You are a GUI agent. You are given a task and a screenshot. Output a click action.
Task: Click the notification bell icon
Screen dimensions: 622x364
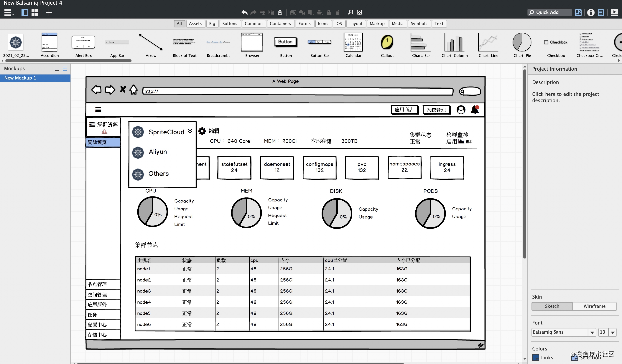point(475,110)
